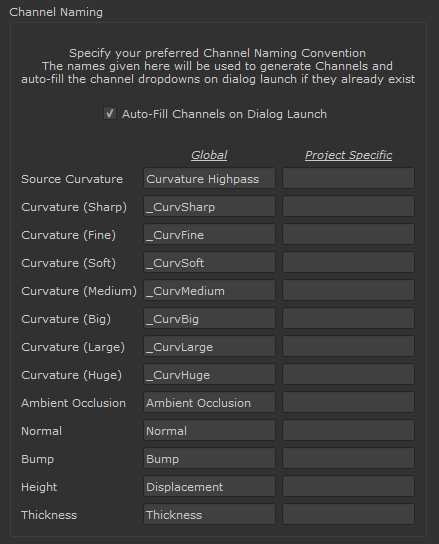Focus the Displacement field for Height
439x544 pixels.
pyautogui.click(x=209, y=486)
